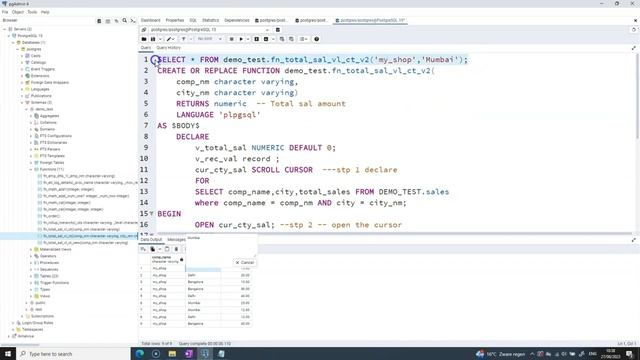Open the Filter options dropdown arrow

[190, 39]
